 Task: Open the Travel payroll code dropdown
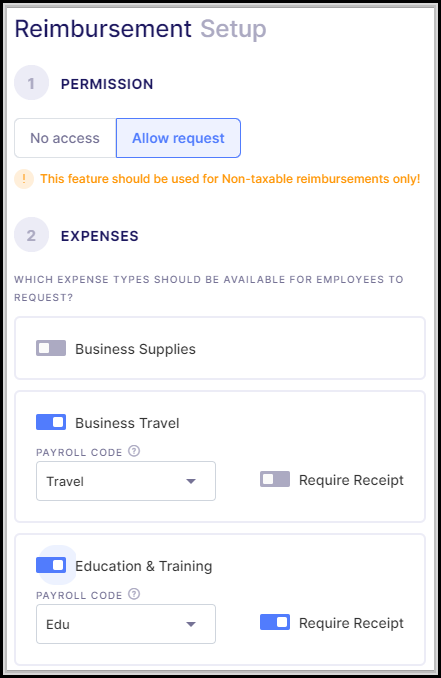tap(126, 481)
